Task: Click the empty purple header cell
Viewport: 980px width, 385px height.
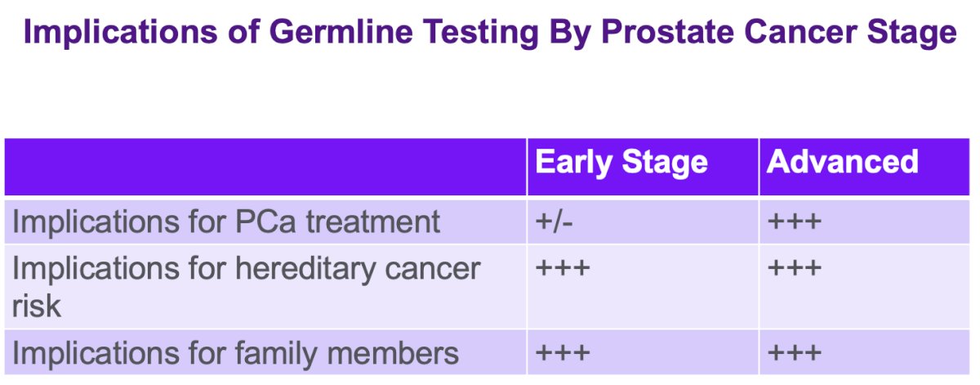Action: (x=265, y=167)
